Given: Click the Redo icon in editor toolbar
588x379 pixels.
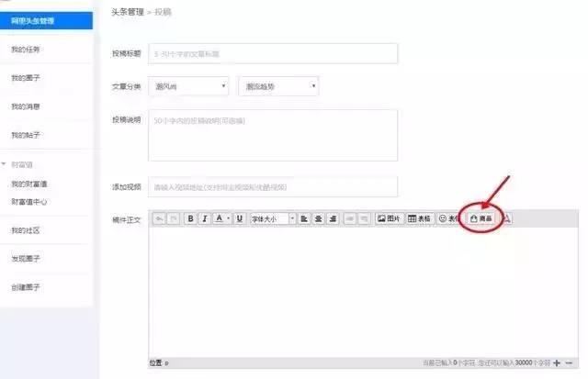Looking at the screenshot, I should [x=174, y=218].
